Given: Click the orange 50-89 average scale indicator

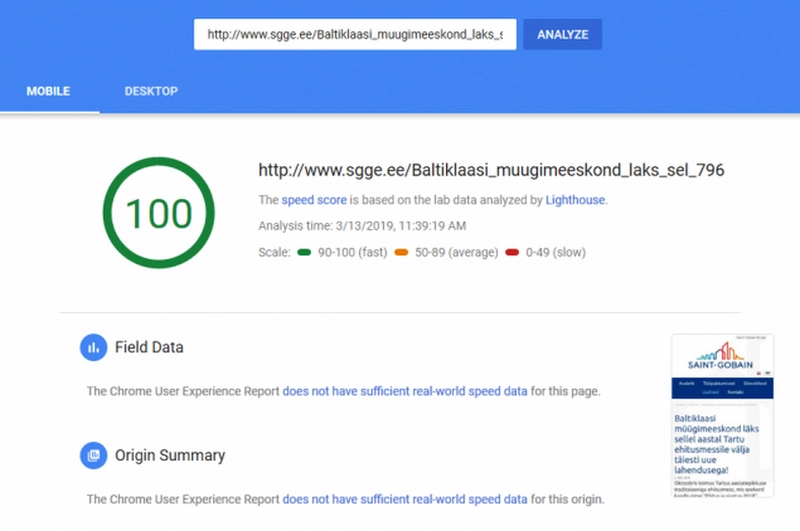Looking at the screenshot, I should pyautogui.click(x=402, y=252).
